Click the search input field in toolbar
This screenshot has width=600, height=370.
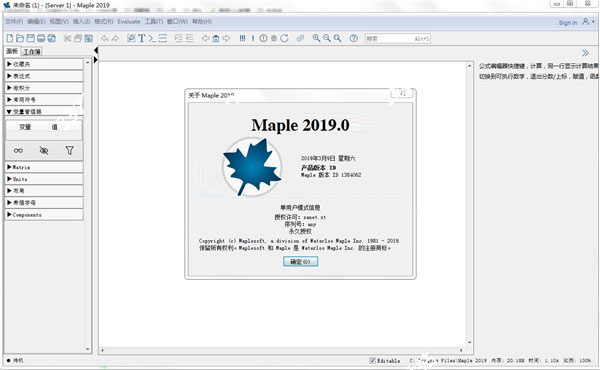point(398,39)
